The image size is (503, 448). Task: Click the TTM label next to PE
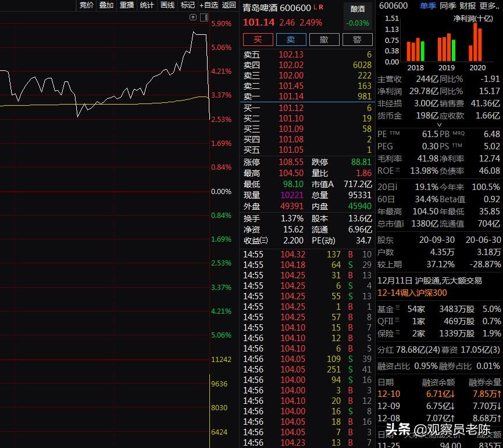pos(395,133)
